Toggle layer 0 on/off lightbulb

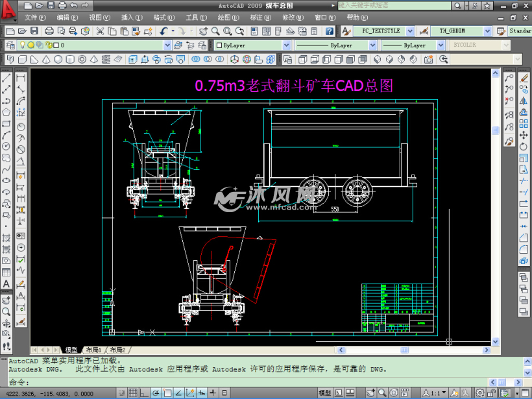[x=23, y=45]
